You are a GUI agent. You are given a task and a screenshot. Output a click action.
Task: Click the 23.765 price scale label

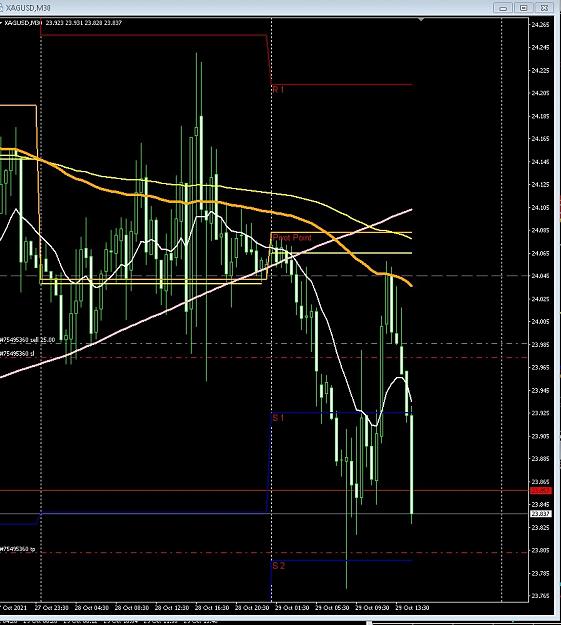click(540, 596)
